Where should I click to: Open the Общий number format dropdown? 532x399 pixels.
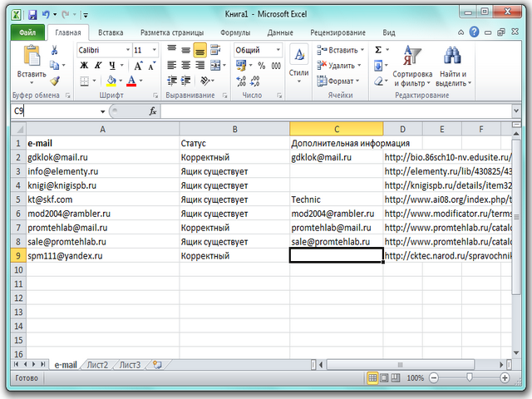click(278, 50)
